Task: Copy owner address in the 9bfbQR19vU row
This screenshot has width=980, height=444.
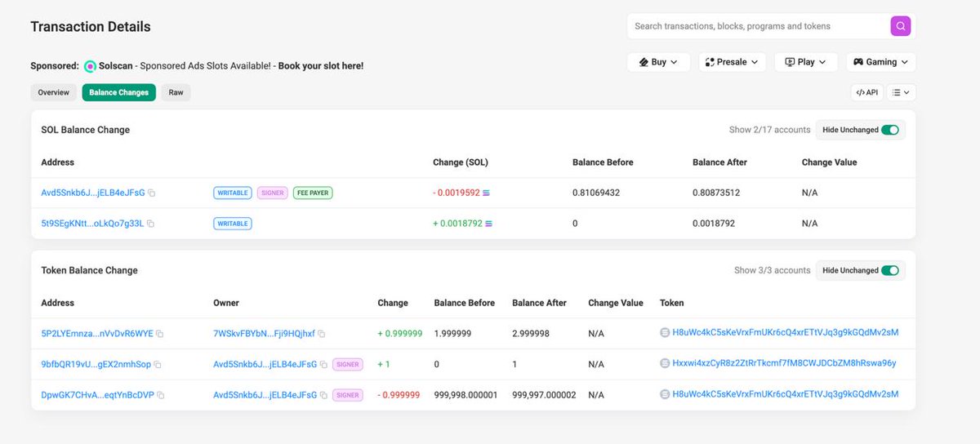Action: (x=323, y=365)
